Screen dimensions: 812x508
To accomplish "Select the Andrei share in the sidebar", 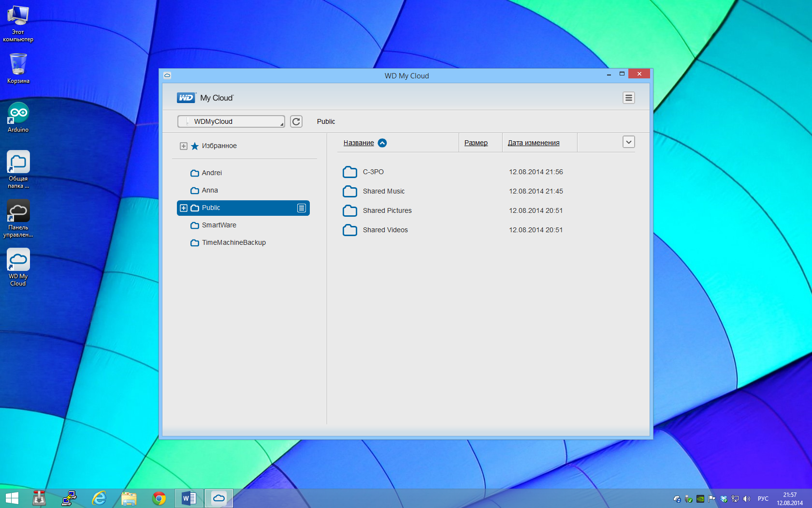I will (212, 173).
